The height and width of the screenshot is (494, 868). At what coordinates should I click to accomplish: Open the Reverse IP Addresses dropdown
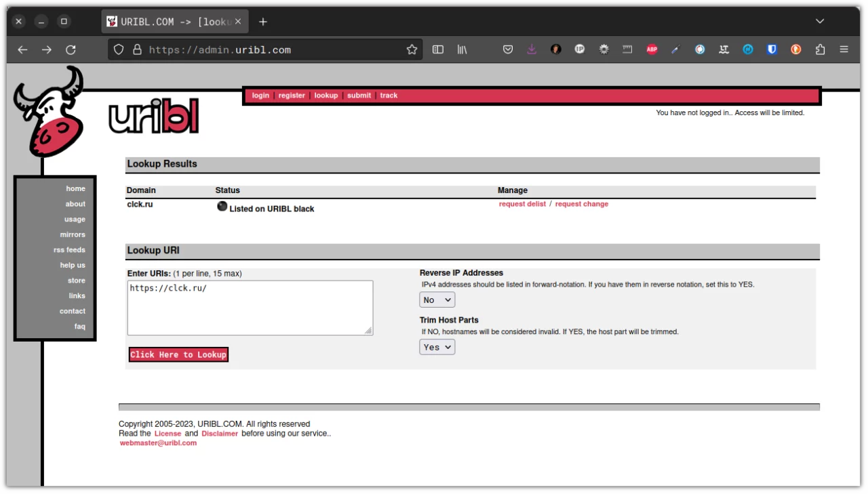point(437,300)
